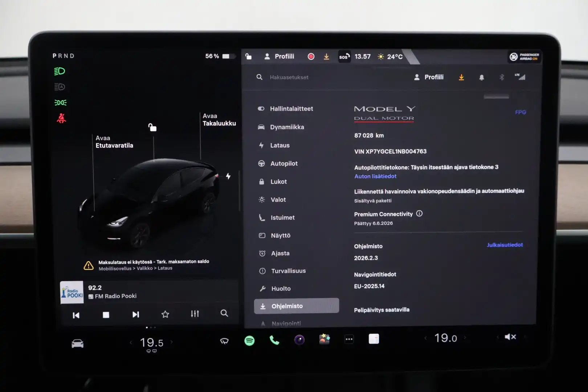The image size is (588, 392).
Task: Select the Ohjelmisto menu item
Action: point(297,306)
